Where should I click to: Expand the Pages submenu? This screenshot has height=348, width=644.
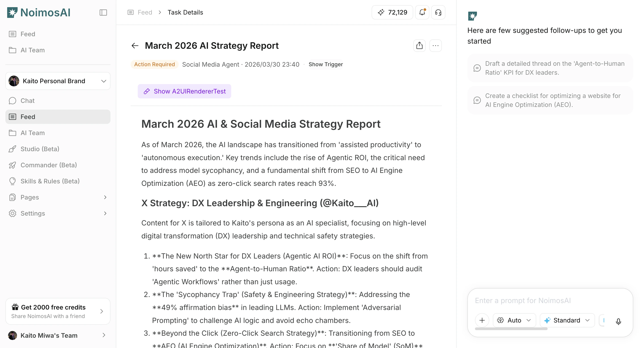point(58,197)
